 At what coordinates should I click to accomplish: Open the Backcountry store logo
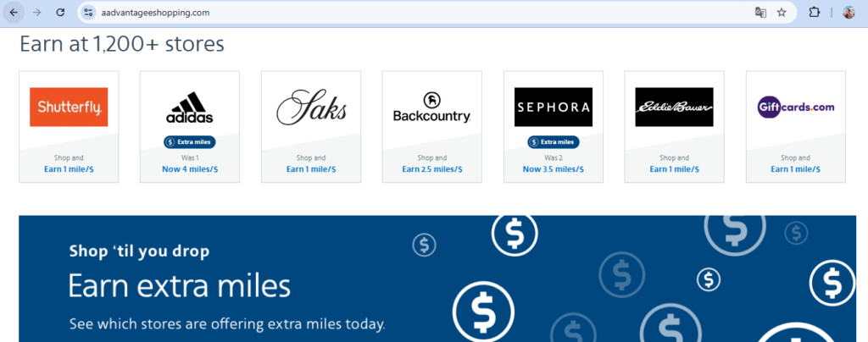431,108
